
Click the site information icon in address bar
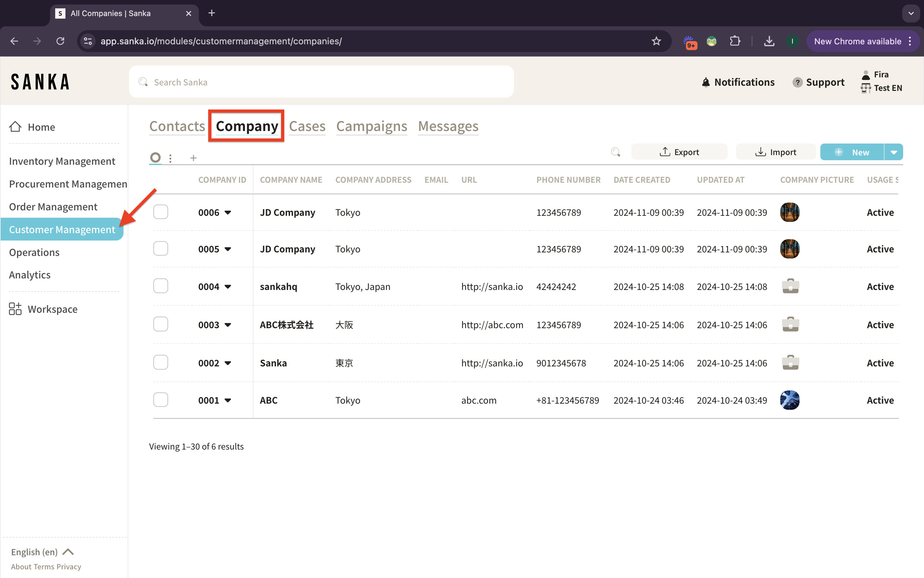88,41
